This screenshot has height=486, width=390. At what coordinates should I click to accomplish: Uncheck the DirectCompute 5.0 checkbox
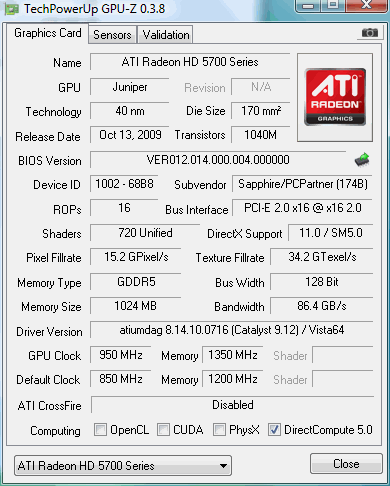pyautogui.click(x=274, y=429)
